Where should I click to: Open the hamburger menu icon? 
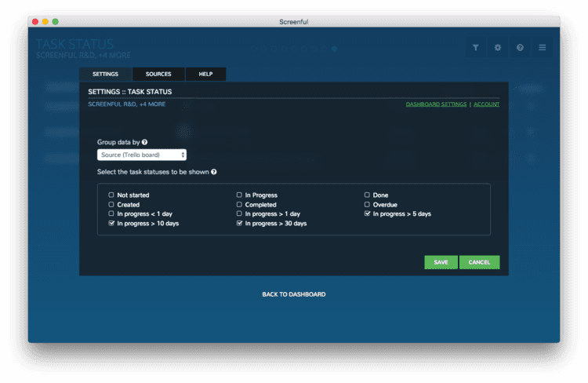tap(543, 47)
